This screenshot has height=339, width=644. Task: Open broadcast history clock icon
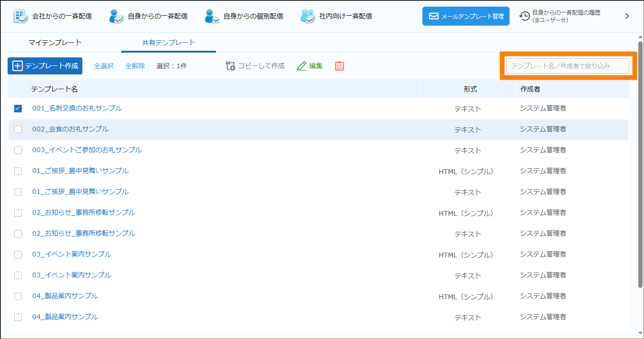click(x=525, y=16)
